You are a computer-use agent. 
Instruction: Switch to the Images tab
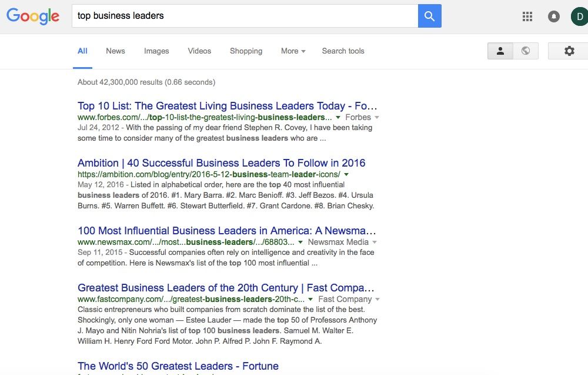156,51
